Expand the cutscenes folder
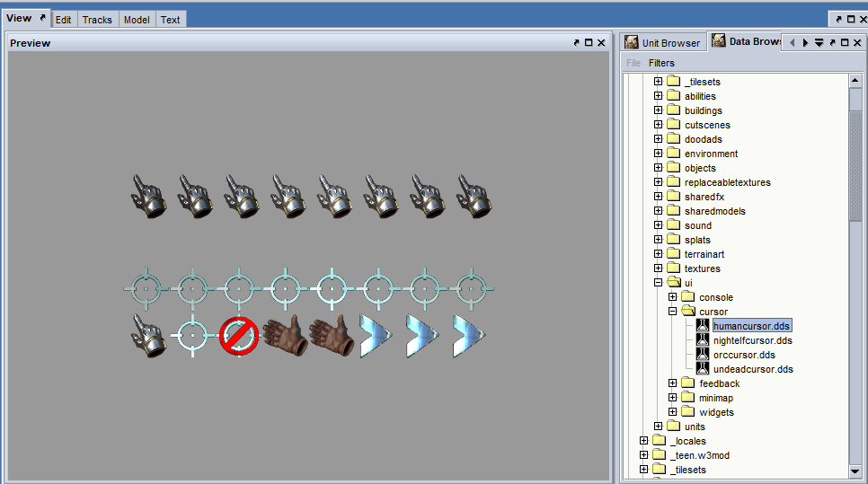The width and height of the screenshot is (868, 484). point(659,125)
